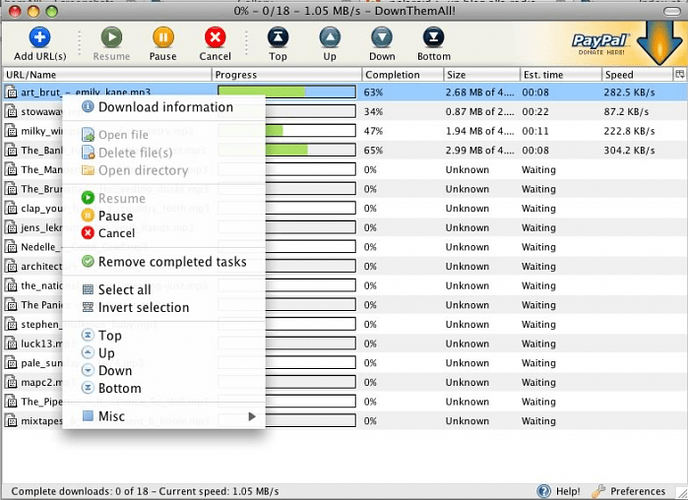688x500 pixels.
Task: Click file icon of Nedelle row
Action: (x=11, y=247)
